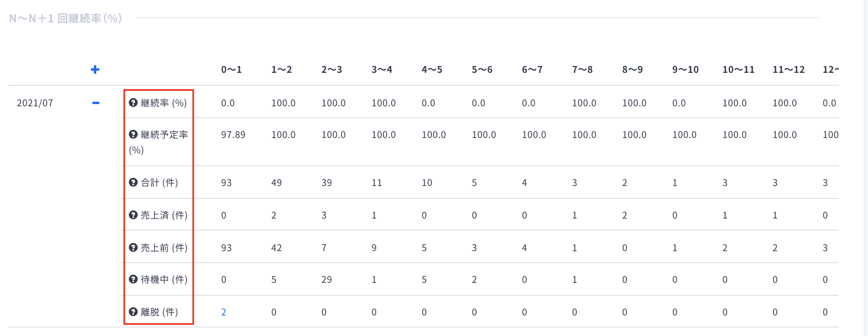Screen dimensions: 868x336
Task: Select the 97.89 continuation forecast cell
Action: coord(233,135)
